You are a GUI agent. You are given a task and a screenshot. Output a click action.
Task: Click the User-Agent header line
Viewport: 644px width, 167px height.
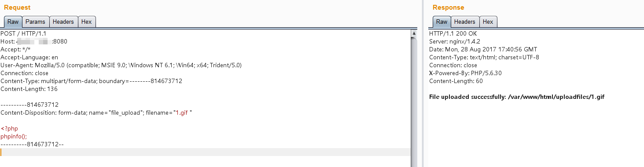point(121,65)
